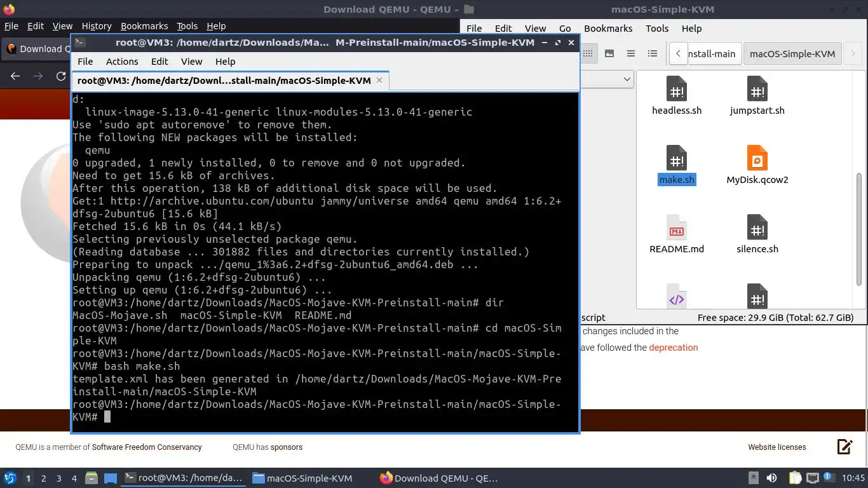The image size is (868, 488).
Task: Open the volume control tray icon
Action: (x=771, y=478)
